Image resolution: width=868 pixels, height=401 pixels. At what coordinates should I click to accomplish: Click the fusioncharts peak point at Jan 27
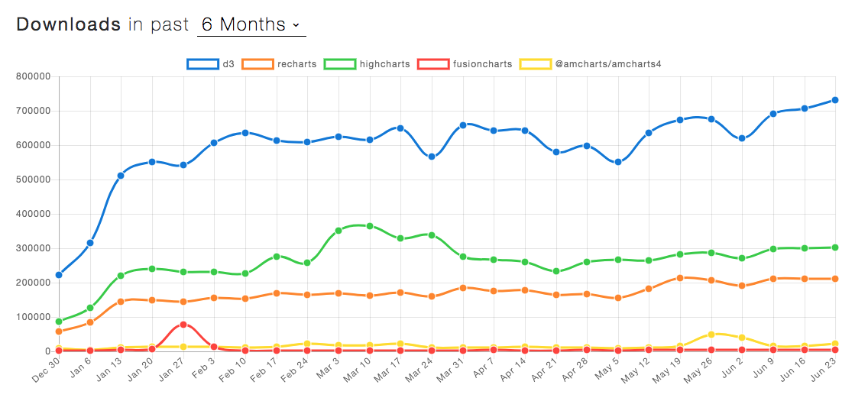tap(183, 325)
